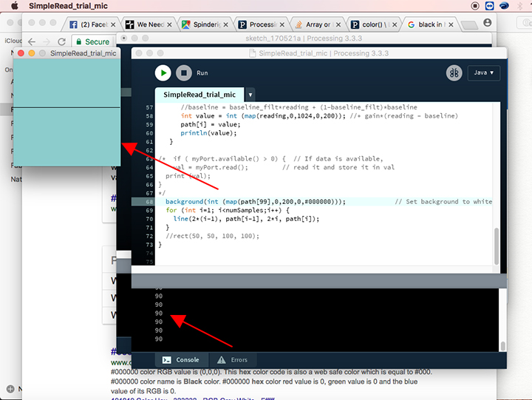Click the Secure padlock indicator
Screen dimensions: 532x400
click(x=92, y=41)
